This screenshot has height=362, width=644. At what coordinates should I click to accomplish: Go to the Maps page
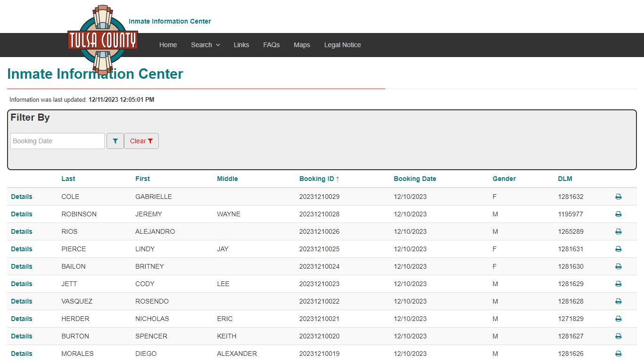(302, 45)
